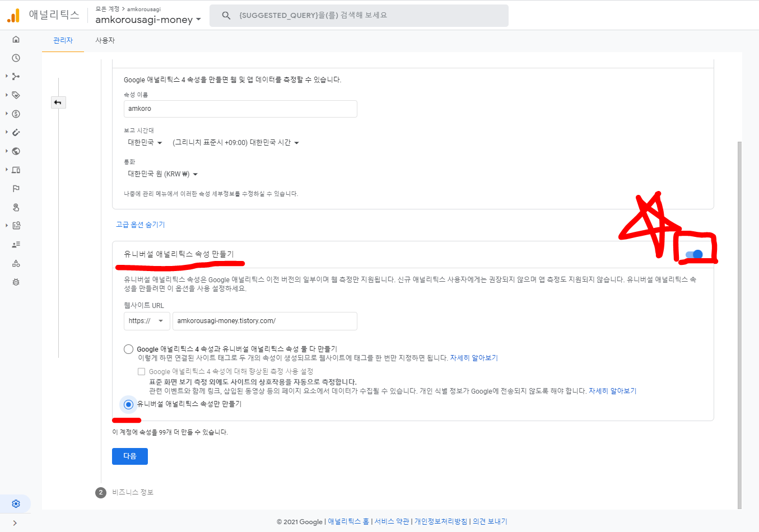Image resolution: width=759 pixels, height=532 pixels.
Task: Click the 모든 계정 breadcrumb text
Action: pyautogui.click(x=108, y=9)
